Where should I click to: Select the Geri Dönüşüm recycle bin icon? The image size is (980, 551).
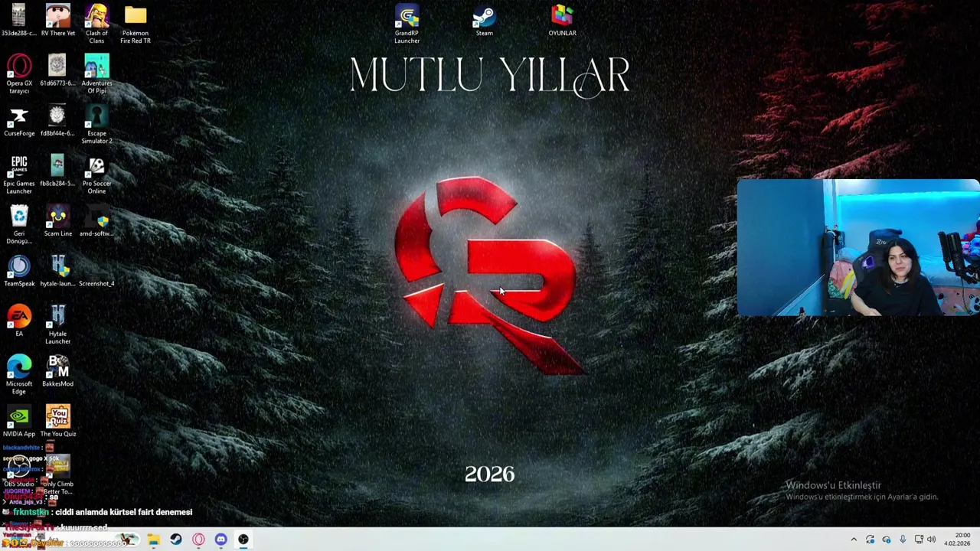coord(19,224)
